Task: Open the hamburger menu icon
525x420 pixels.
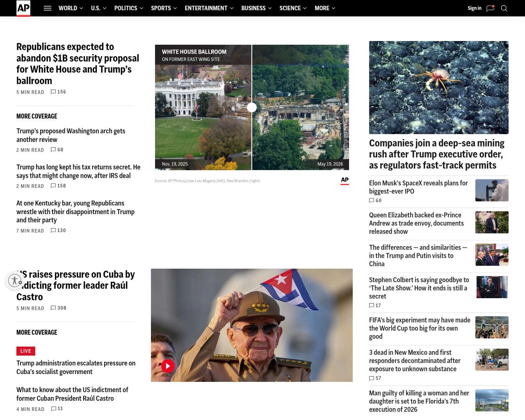Action: [x=48, y=8]
